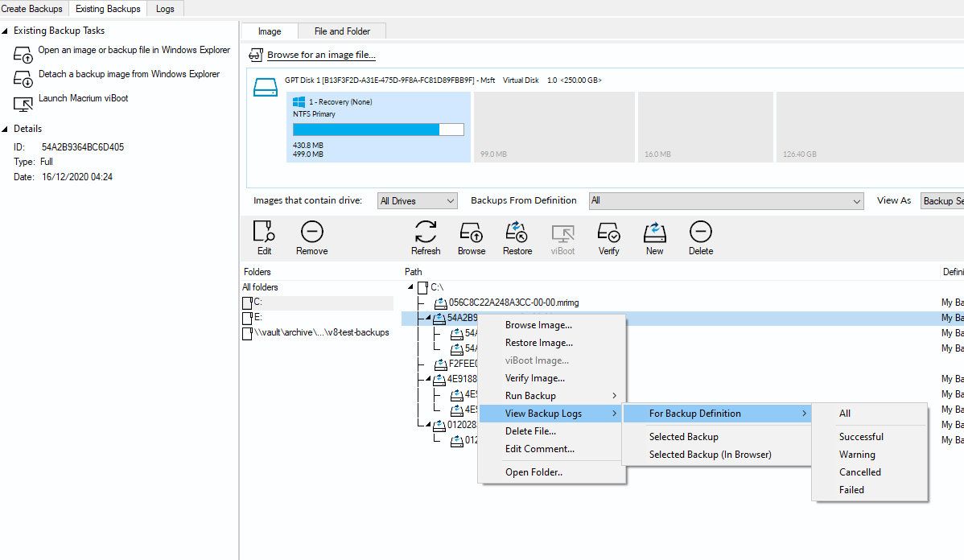This screenshot has height=560, width=964.
Task: Click the Verify toolbar icon
Action: click(608, 233)
